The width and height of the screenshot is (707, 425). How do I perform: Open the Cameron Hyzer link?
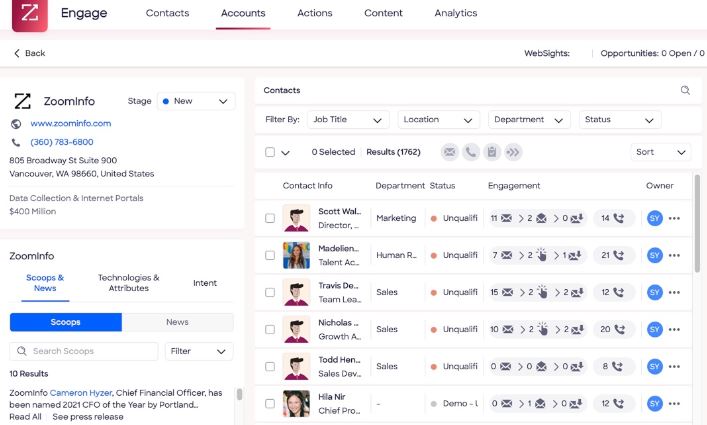click(81, 393)
